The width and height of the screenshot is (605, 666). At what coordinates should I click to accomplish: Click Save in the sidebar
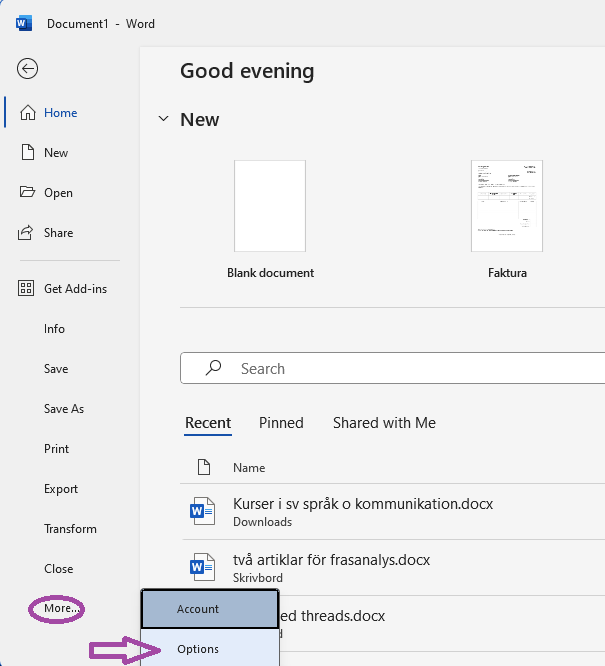(56, 369)
